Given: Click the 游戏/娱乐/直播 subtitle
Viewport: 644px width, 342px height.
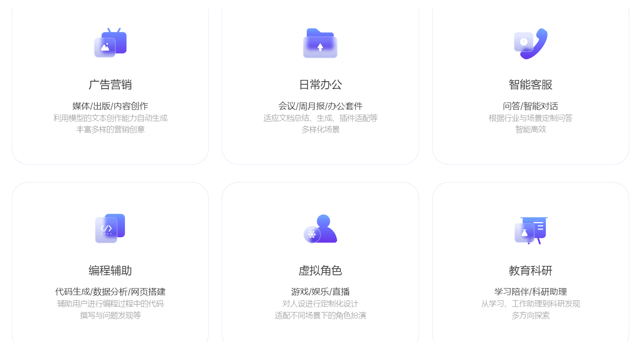Looking at the screenshot, I should (x=320, y=292).
